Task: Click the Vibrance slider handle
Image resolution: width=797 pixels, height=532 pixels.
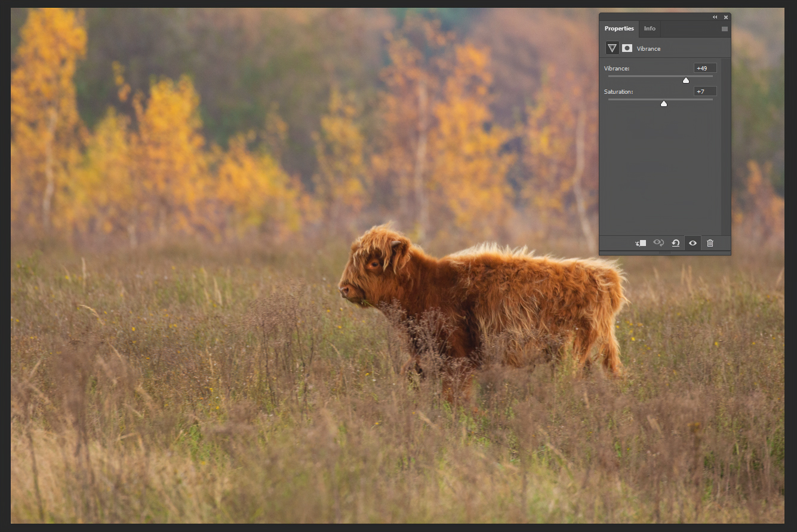Action: click(686, 80)
